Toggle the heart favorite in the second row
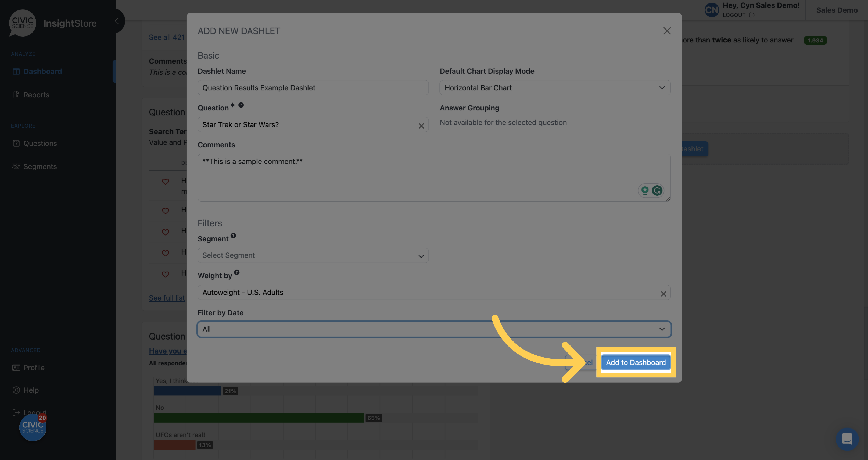 (x=165, y=211)
